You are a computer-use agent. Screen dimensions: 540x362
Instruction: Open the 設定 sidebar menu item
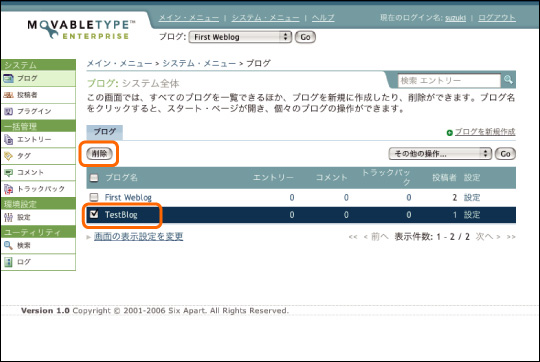coord(39,217)
